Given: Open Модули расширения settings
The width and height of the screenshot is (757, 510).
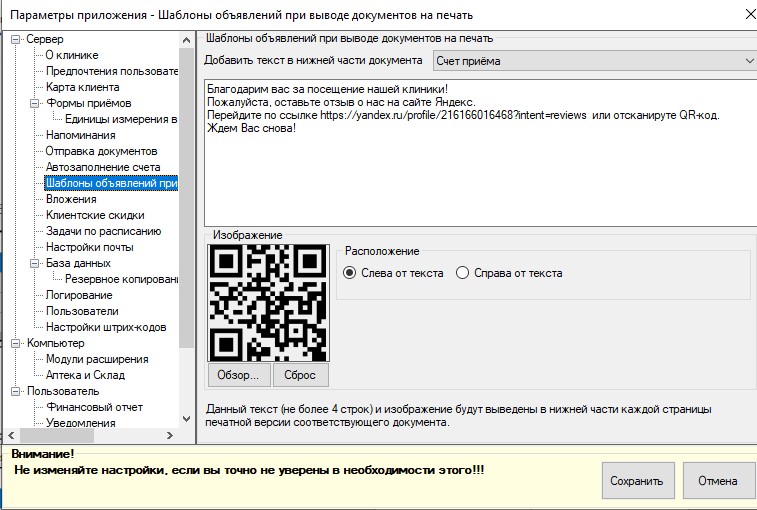Looking at the screenshot, I should tap(97, 359).
